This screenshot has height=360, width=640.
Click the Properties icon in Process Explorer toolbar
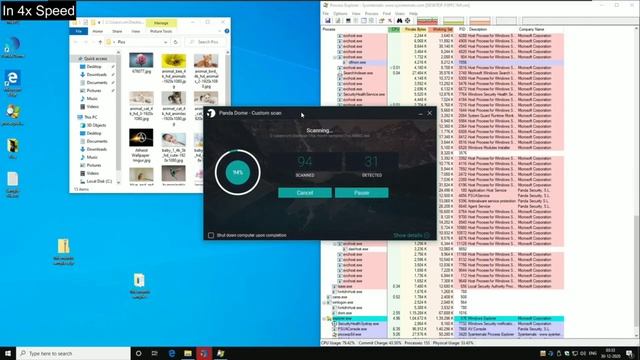[x=381, y=20]
